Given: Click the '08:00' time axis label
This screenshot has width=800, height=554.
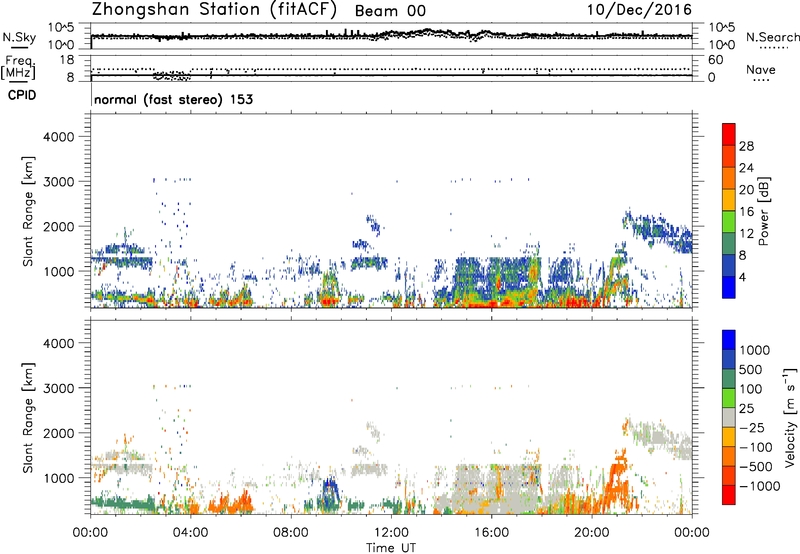Looking at the screenshot, I should point(291,533).
